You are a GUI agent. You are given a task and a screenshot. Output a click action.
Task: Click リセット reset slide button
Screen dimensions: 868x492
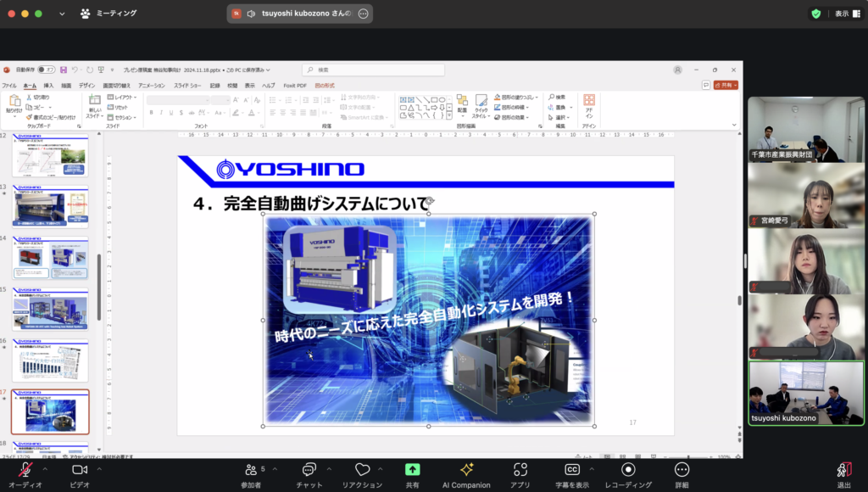click(x=117, y=108)
